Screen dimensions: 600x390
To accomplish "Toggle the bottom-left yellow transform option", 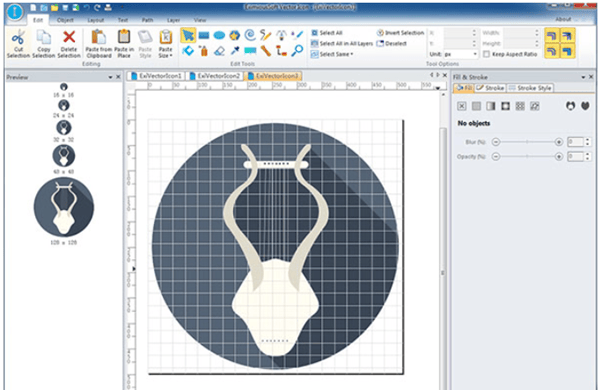I will (x=551, y=51).
